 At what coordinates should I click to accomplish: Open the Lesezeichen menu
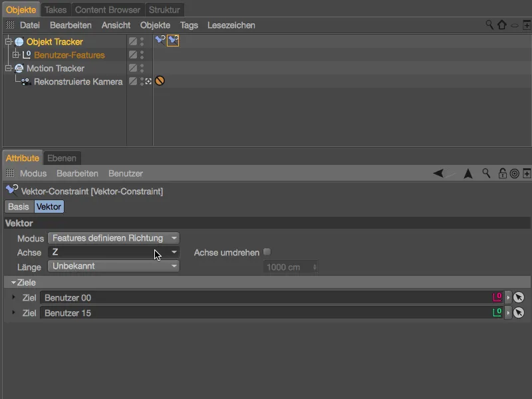(x=231, y=25)
